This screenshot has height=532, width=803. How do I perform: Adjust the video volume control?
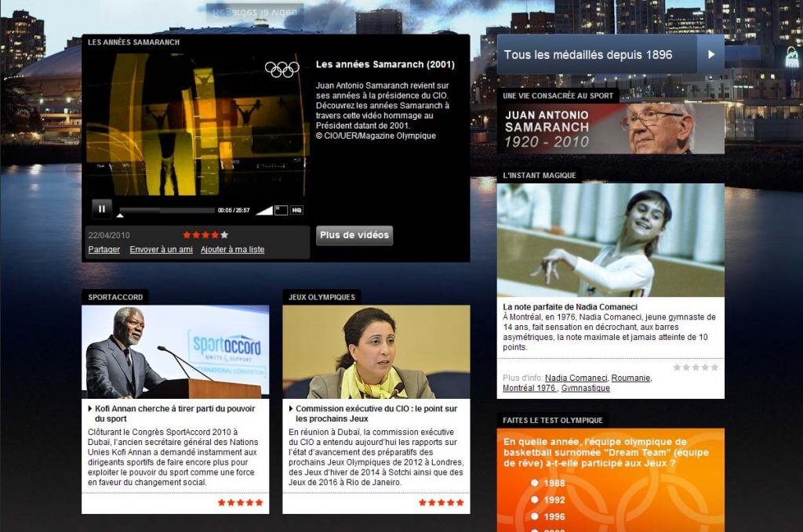[263, 210]
